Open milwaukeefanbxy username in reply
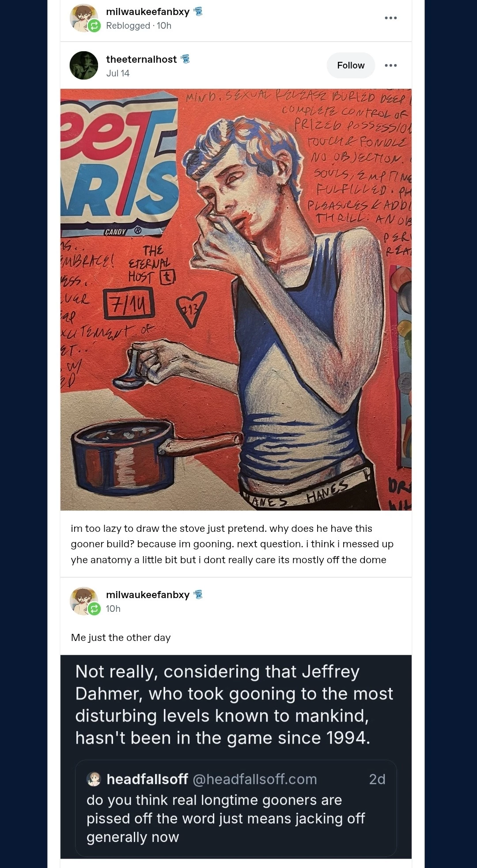 [x=148, y=595]
